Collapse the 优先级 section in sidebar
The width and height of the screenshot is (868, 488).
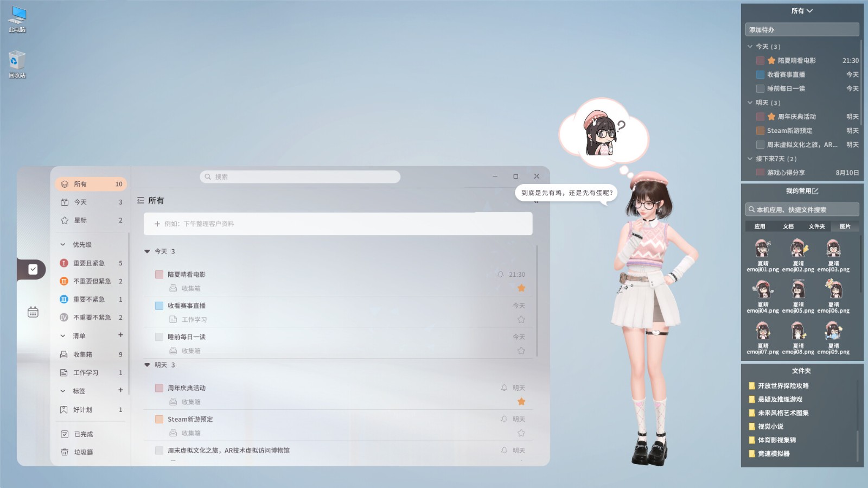click(x=63, y=245)
